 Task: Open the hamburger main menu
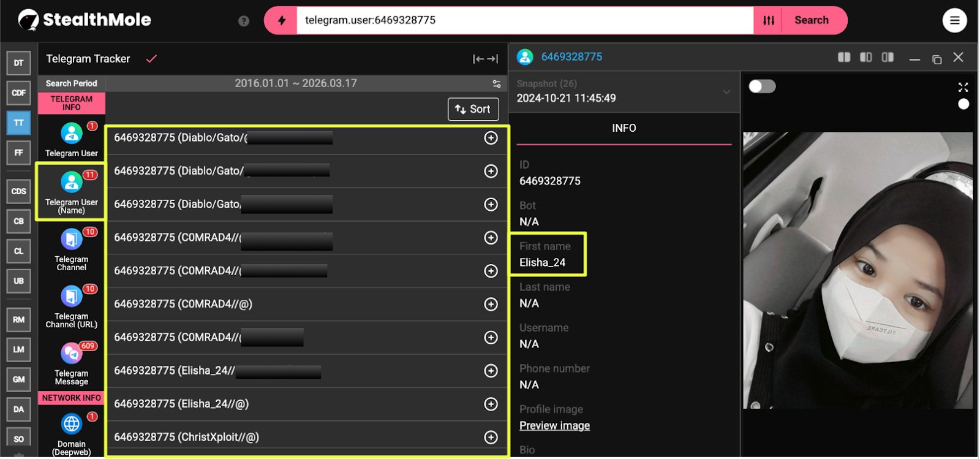click(x=954, y=20)
